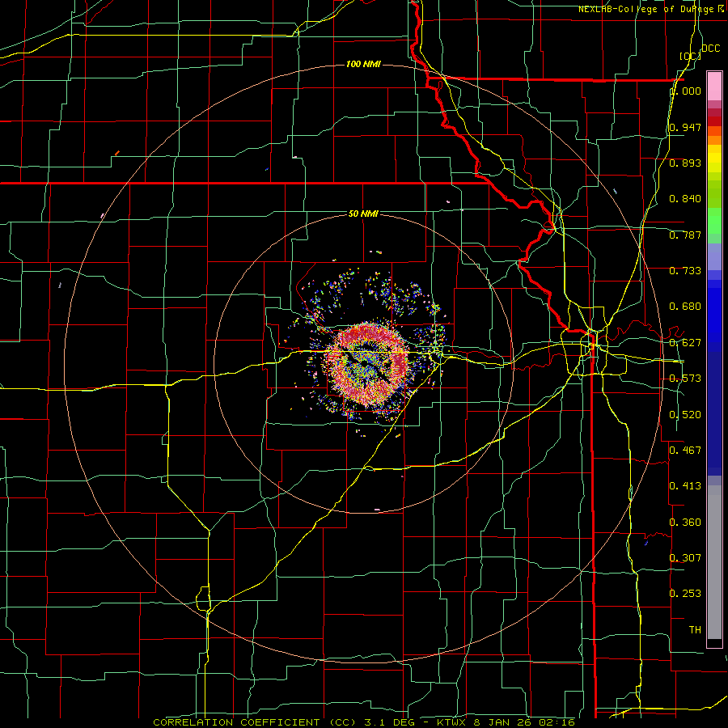This screenshot has width=728, height=728.
Task: Click the TH threshold label
Action: (695, 630)
